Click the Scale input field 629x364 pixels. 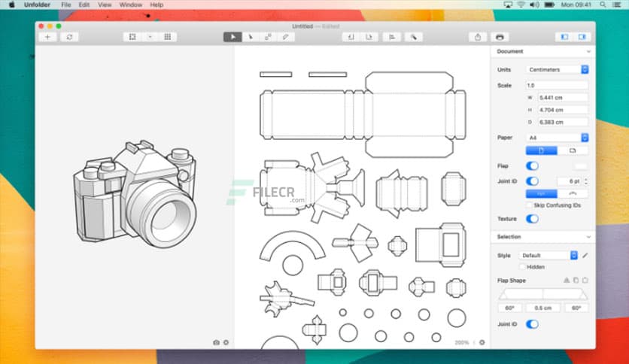pos(557,85)
